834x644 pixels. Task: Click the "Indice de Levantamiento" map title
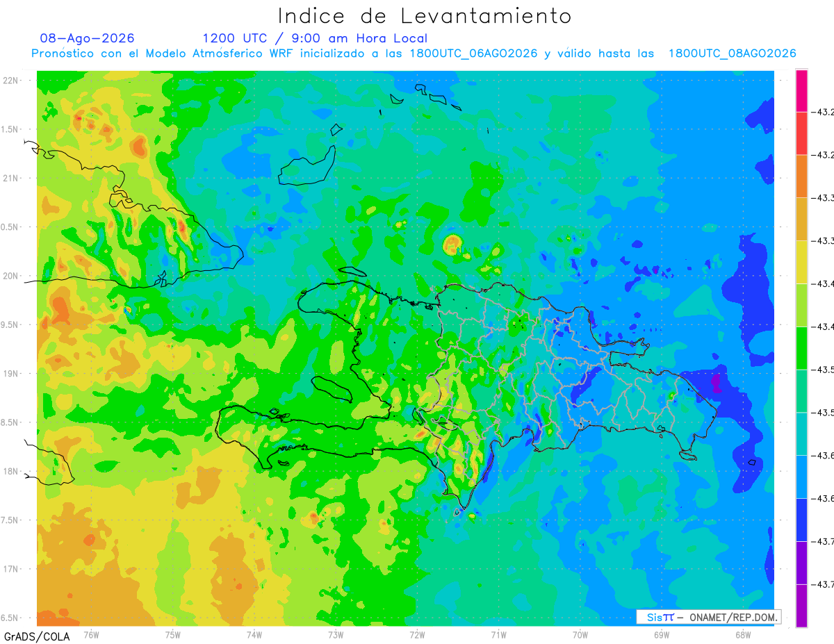point(425,16)
